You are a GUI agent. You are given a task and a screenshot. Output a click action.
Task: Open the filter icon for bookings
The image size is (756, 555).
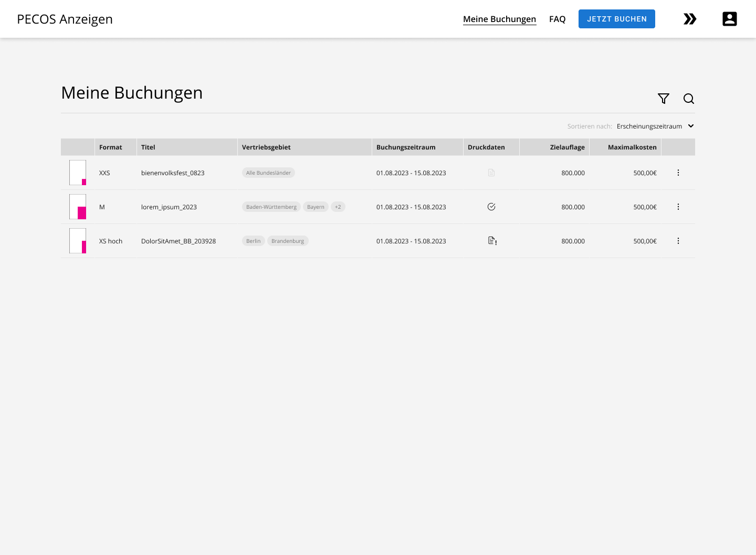click(664, 99)
